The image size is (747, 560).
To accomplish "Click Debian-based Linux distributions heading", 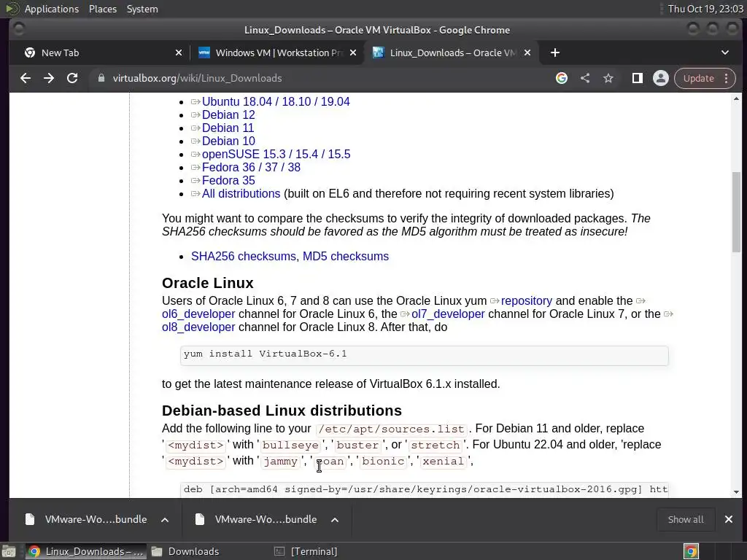I will click(282, 411).
